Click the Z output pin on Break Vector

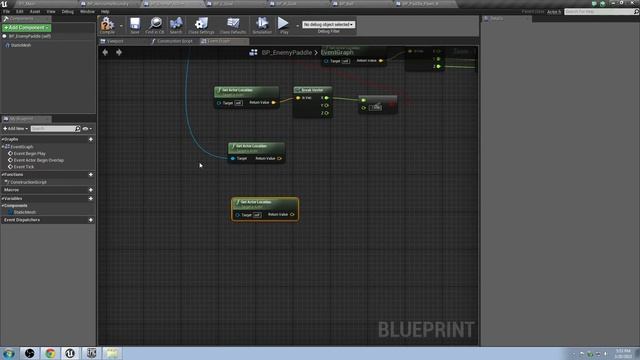click(x=326, y=113)
